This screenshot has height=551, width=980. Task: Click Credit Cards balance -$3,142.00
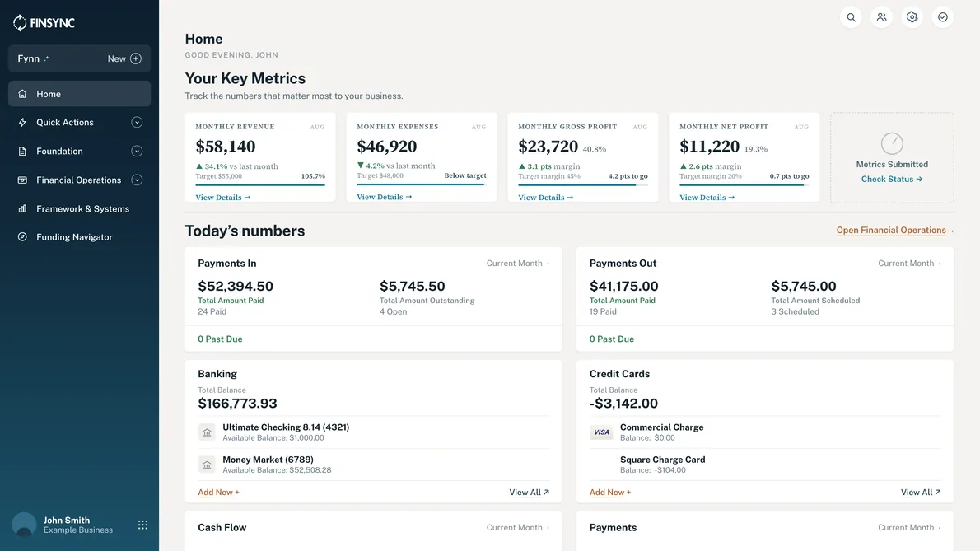click(623, 404)
